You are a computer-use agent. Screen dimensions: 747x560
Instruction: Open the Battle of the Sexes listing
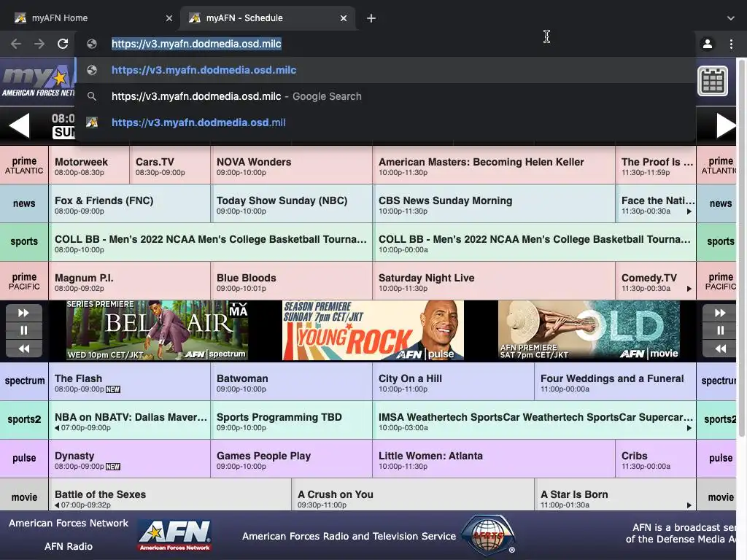(x=170, y=497)
